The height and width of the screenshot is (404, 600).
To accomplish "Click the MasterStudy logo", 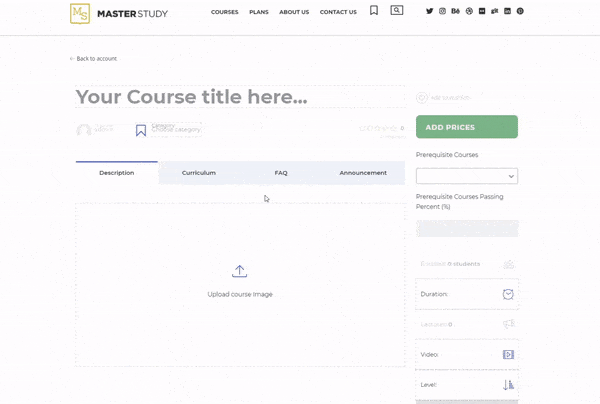I will coord(119,13).
